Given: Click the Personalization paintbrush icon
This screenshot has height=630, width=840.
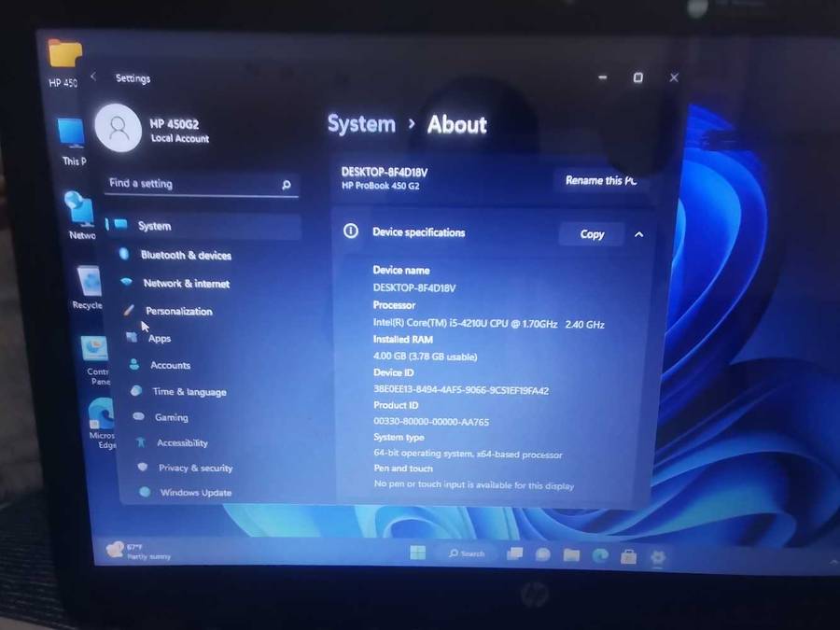Looking at the screenshot, I should pyautogui.click(x=129, y=311).
